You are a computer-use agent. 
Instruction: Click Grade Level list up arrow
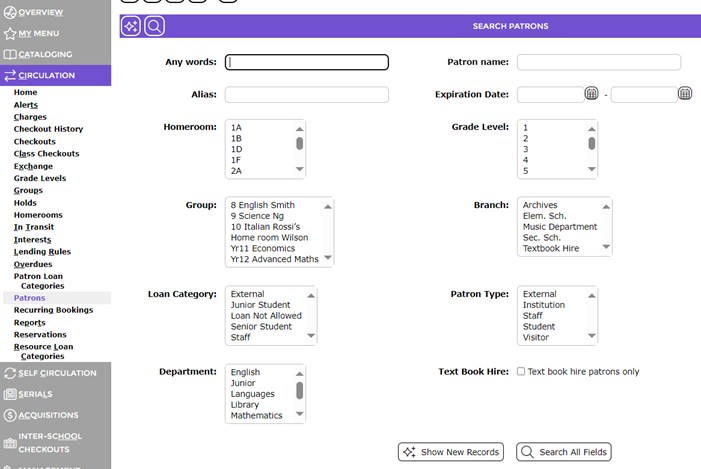click(591, 129)
